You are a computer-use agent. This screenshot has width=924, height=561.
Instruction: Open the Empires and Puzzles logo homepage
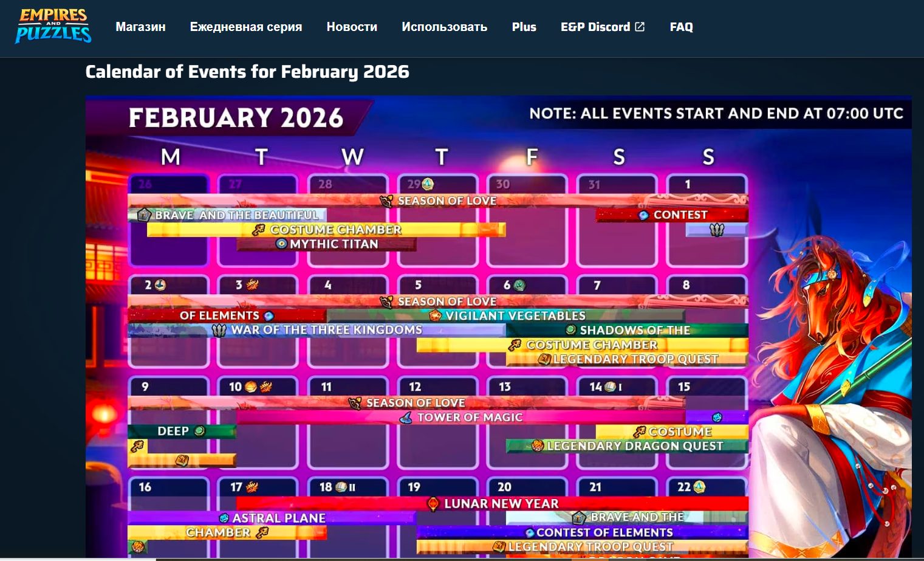(53, 26)
